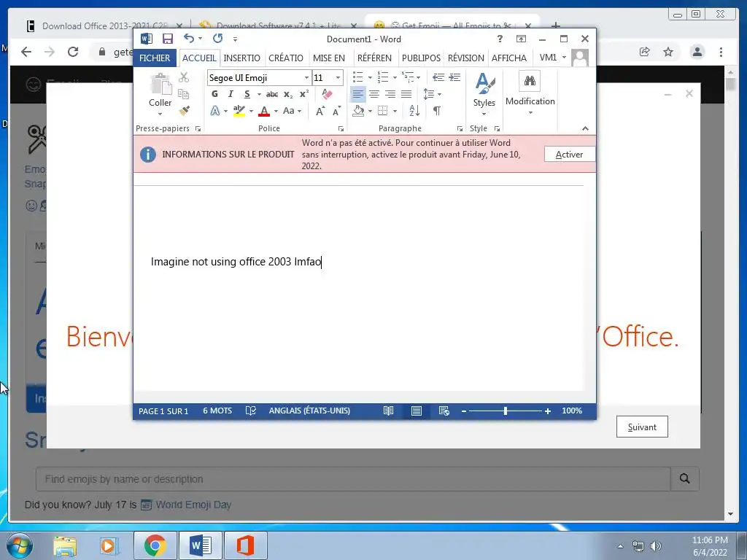Expand the bullet list style dropdown arrow
Viewport: 747px width, 560px height.
[370, 77]
